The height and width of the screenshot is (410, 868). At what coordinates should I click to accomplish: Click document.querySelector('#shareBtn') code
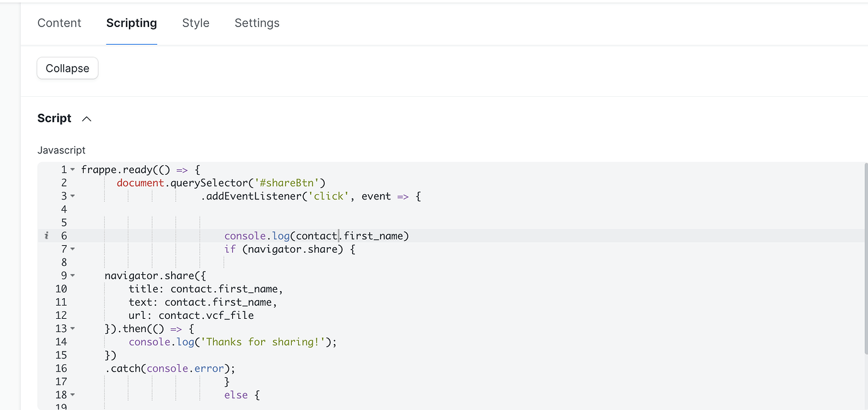pos(221,183)
